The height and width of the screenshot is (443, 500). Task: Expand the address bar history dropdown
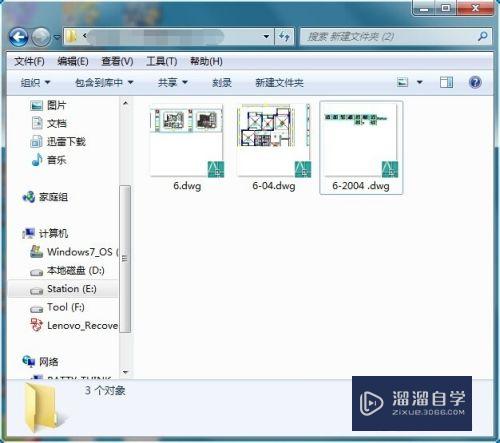[266, 36]
